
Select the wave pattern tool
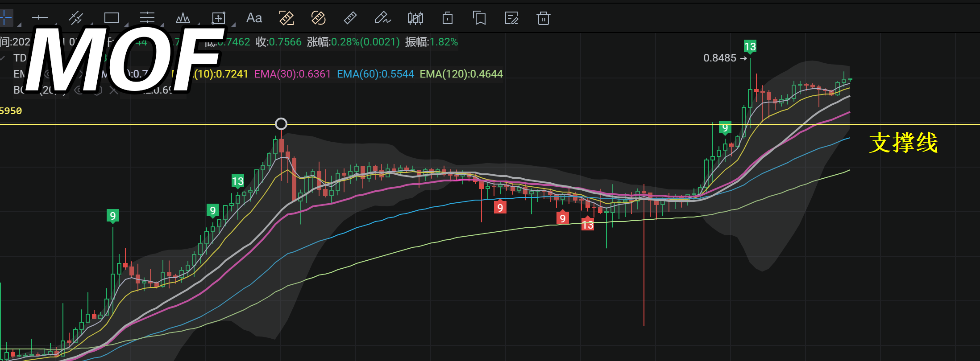pos(183,18)
